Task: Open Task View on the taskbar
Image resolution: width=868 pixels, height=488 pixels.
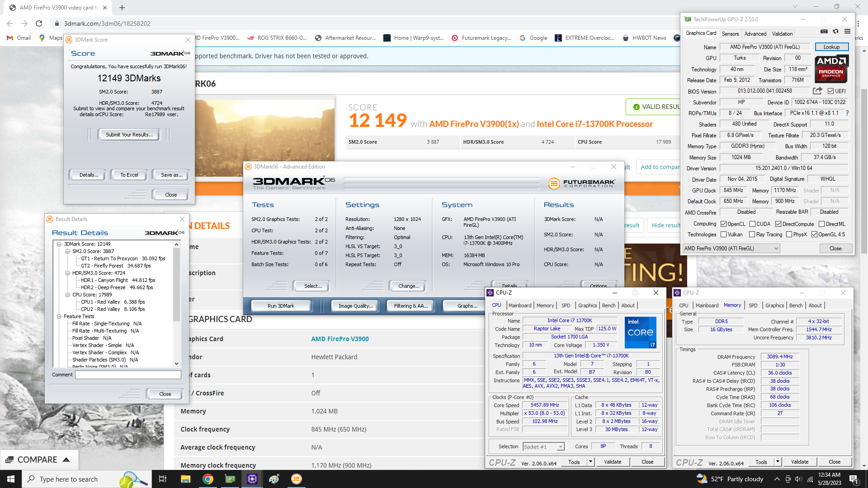Action: pyautogui.click(x=163, y=479)
